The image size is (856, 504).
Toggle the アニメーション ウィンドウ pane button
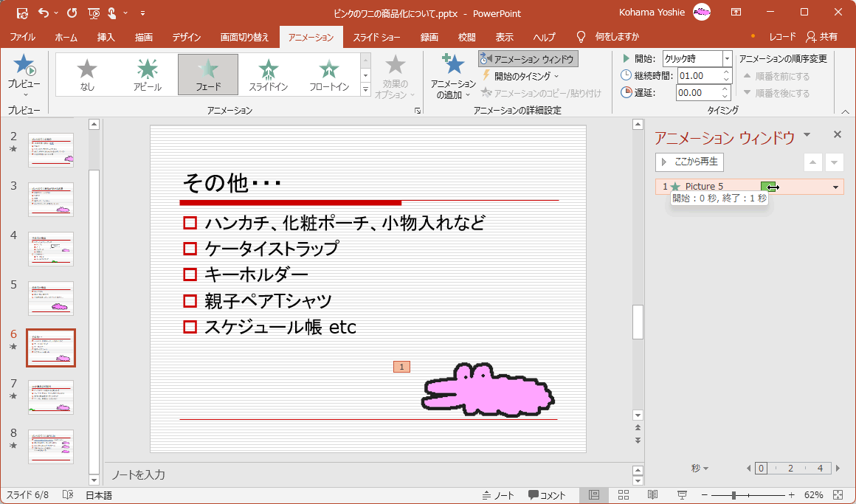click(x=528, y=59)
